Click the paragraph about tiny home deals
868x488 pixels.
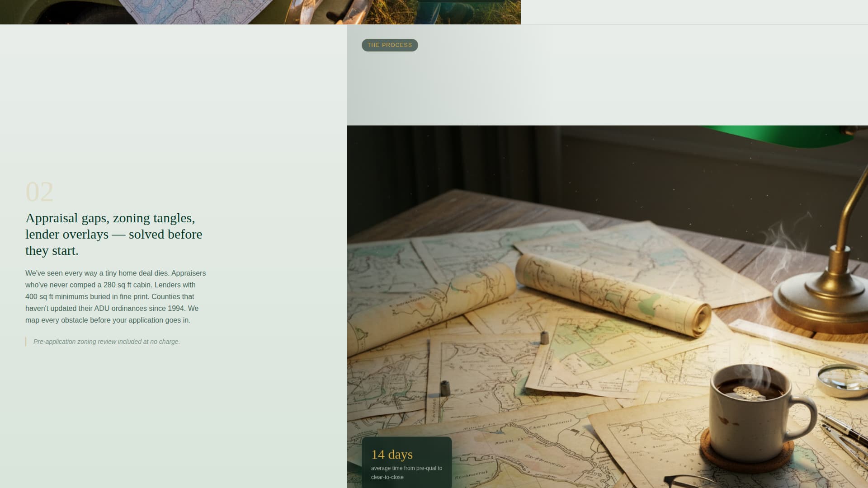click(x=115, y=296)
